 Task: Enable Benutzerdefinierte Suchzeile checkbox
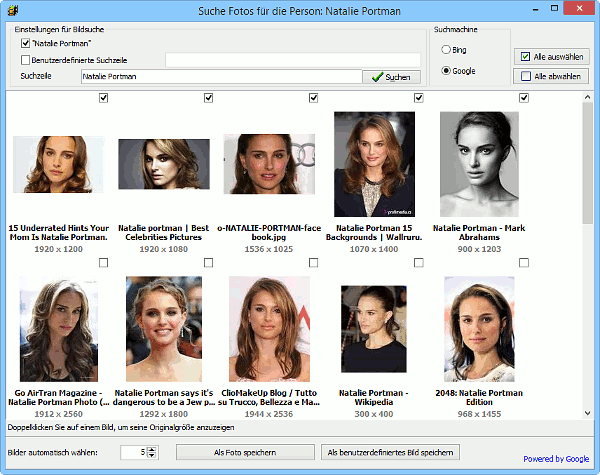coord(25,60)
